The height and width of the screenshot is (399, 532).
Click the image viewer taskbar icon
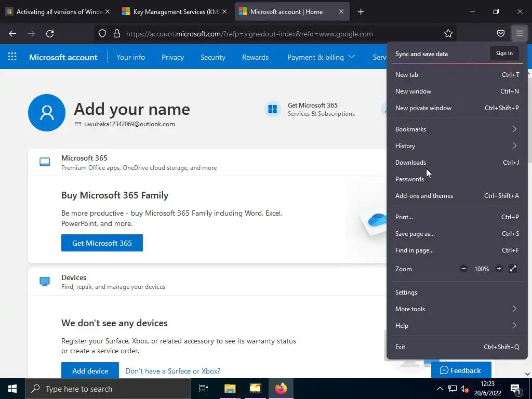coord(255,389)
